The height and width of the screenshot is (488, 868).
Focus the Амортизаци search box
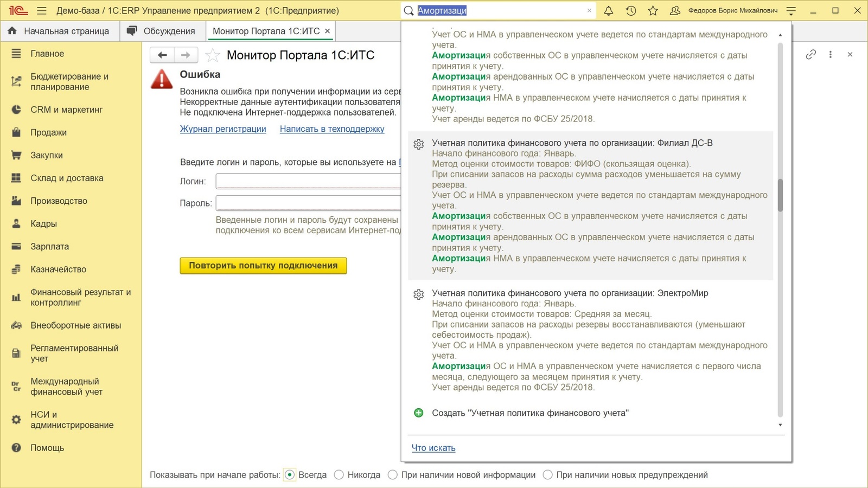[499, 10]
